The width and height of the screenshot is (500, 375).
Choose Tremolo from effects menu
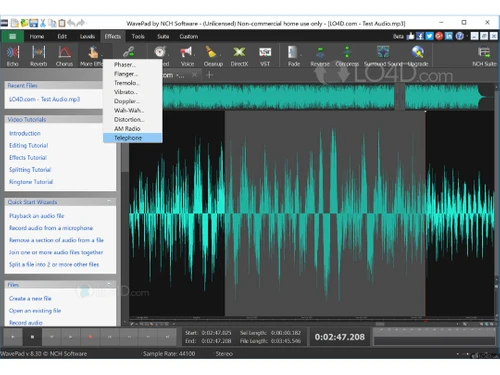[x=133, y=83]
